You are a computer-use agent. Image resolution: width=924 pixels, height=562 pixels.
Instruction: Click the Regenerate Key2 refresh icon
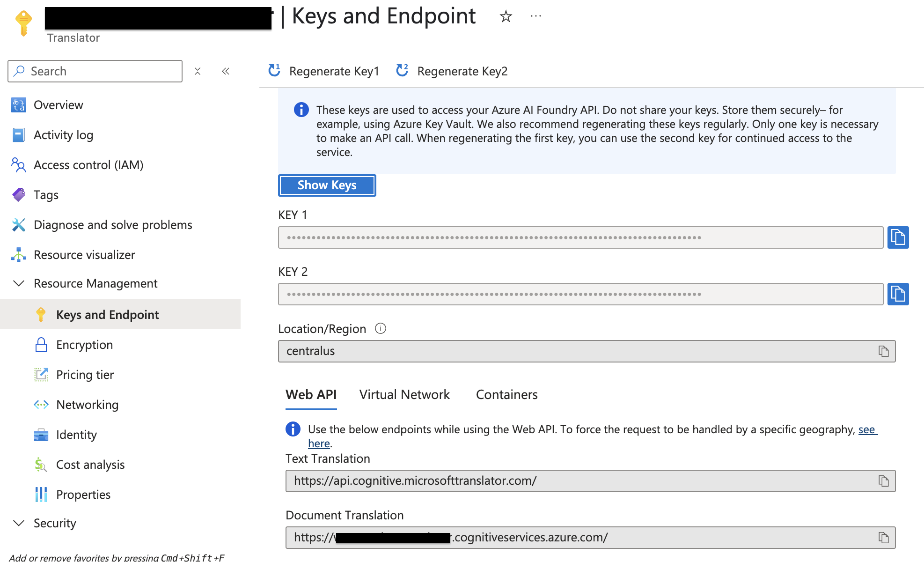402,71
